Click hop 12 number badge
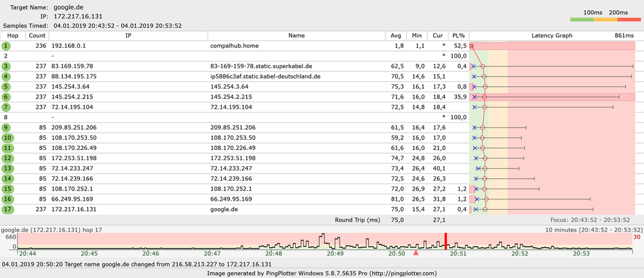 coord(8,158)
